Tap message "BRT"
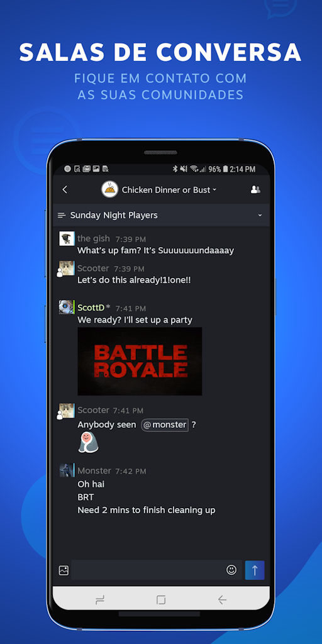The height and width of the screenshot is (644, 322). (x=86, y=497)
